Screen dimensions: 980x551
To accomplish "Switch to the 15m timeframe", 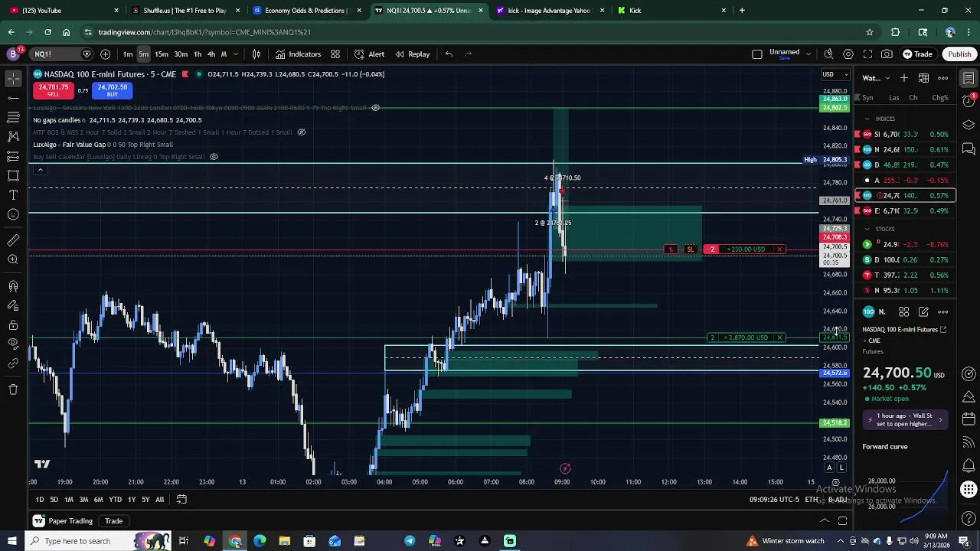I will 162,54.
